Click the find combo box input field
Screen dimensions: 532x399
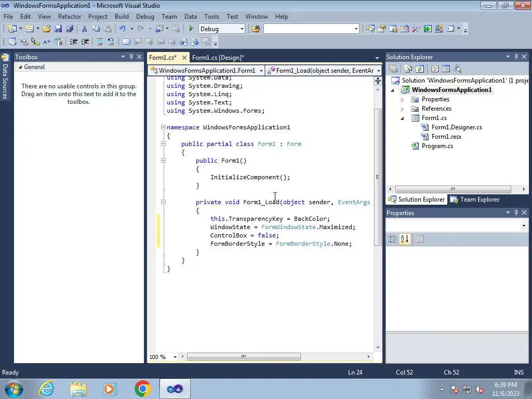[x=309, y=29]
